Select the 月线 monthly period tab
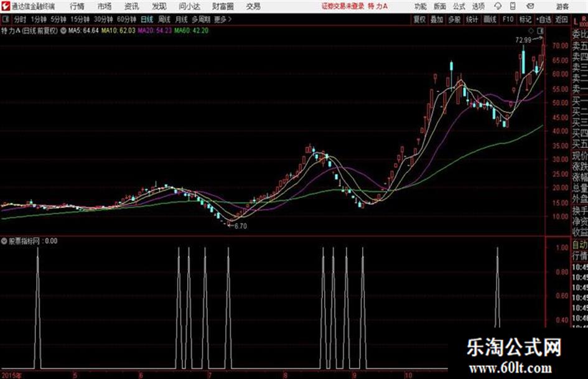This screenshot has width=588, height=379. pos(182,19)
